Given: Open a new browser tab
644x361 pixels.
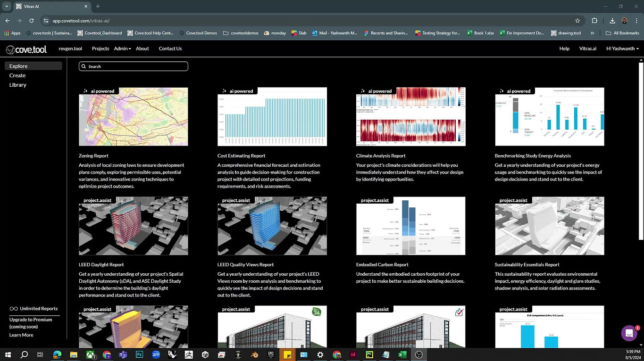Looking at the screenshot, I should (98, 7).
